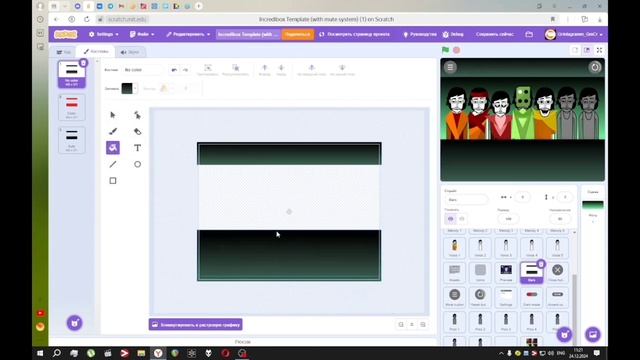Click the red stop button
The width and height of the screenshot is (640, 360).
click(456, 50)
